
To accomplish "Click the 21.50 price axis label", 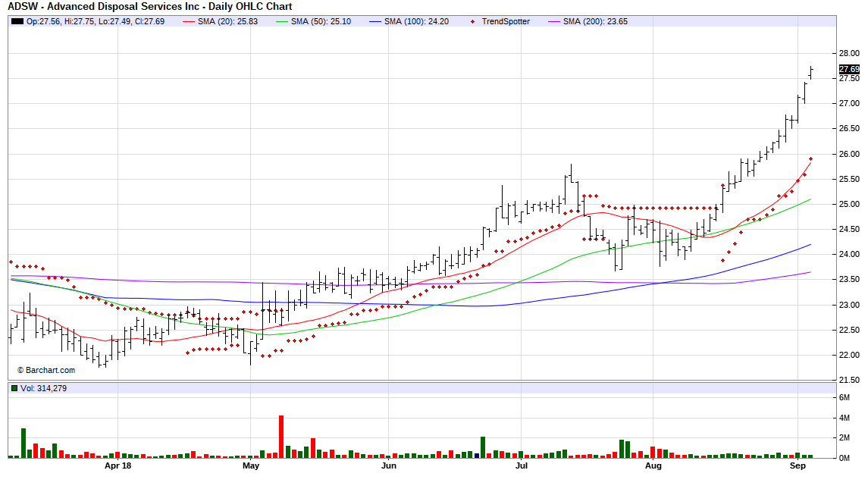I will (849, 380).
